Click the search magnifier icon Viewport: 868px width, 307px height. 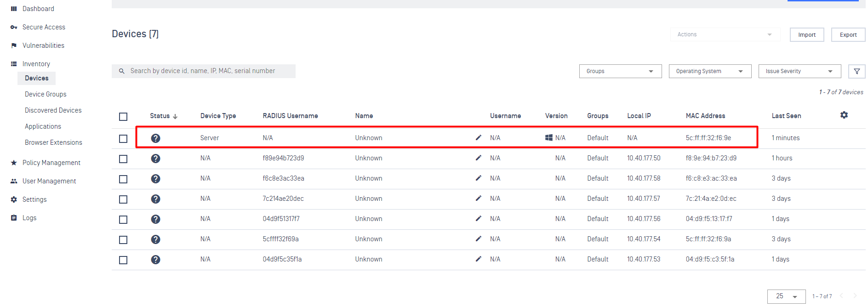click(122, 71)
